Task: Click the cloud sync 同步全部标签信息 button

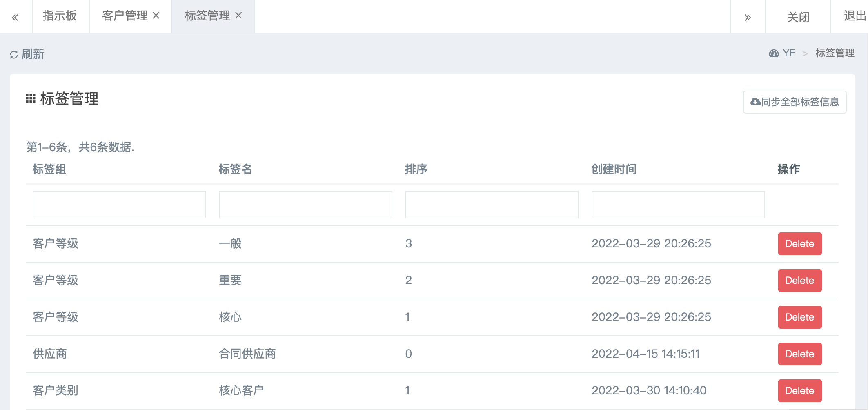Action: (x=795, y=102)
